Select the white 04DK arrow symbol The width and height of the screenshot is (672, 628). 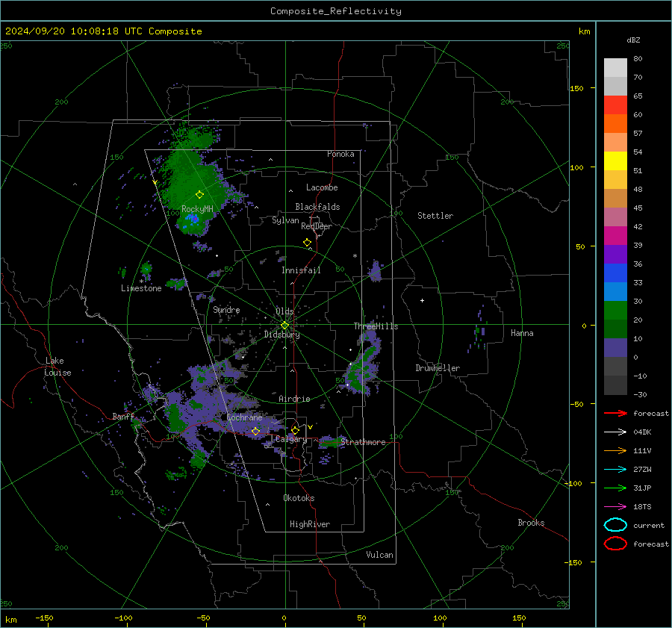[x=615, y=432]
